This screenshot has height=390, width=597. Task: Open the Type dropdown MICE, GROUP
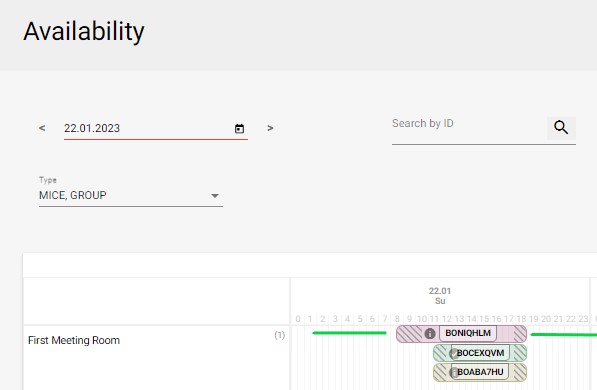click(131, 195)
